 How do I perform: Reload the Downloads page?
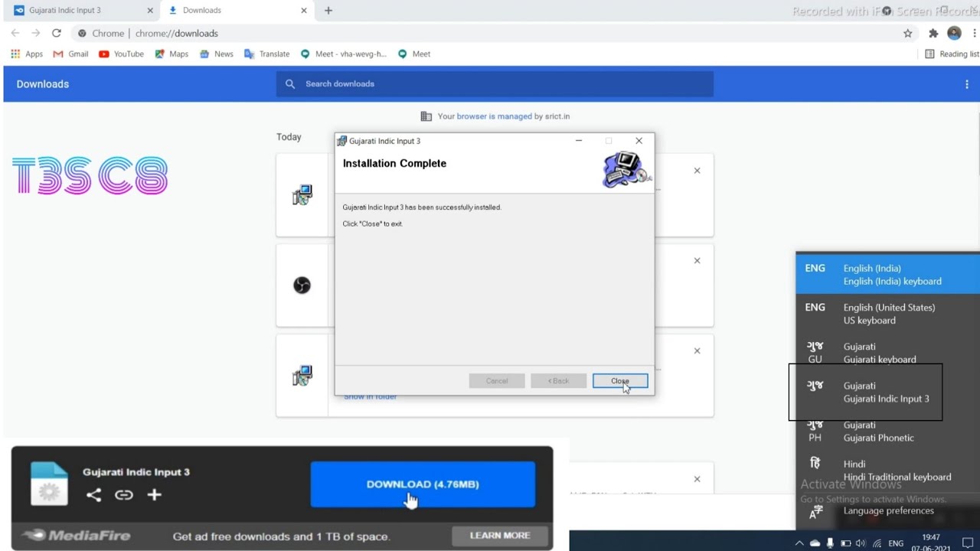tap(56, 33)
